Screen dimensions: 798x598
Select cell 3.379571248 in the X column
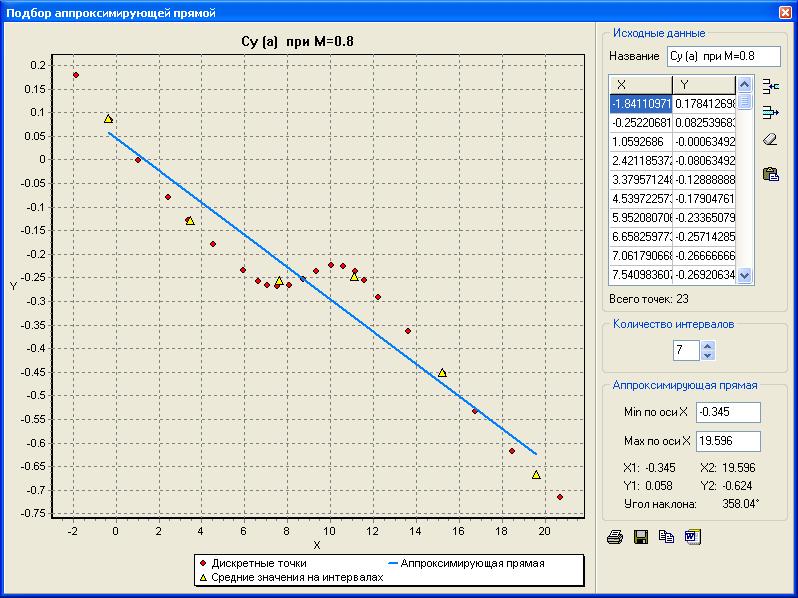tap(641, 180)
